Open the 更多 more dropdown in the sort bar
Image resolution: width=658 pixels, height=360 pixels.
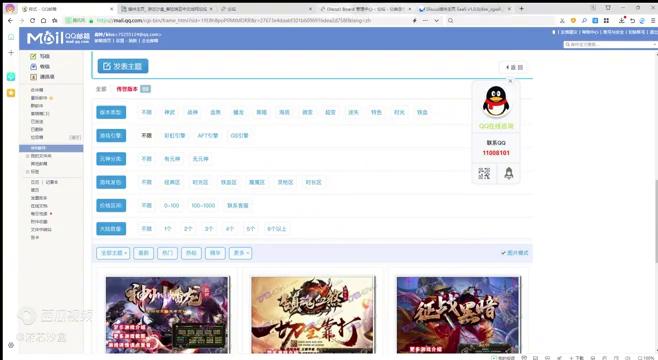click(x=240, y=253)
